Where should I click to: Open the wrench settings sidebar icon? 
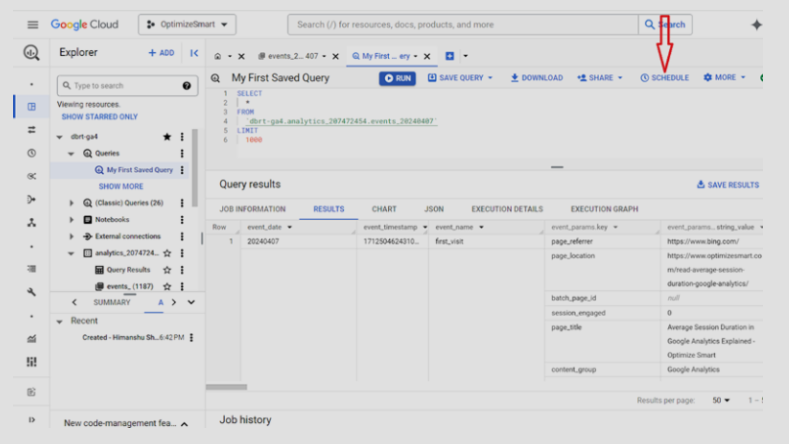pyautogui.click(x=32, y=292)
